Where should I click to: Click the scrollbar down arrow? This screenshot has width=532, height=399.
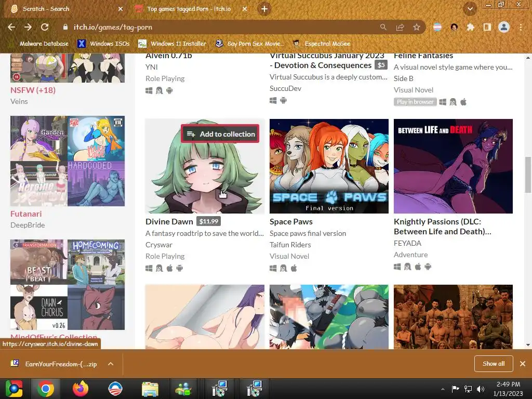coord(528,345)
